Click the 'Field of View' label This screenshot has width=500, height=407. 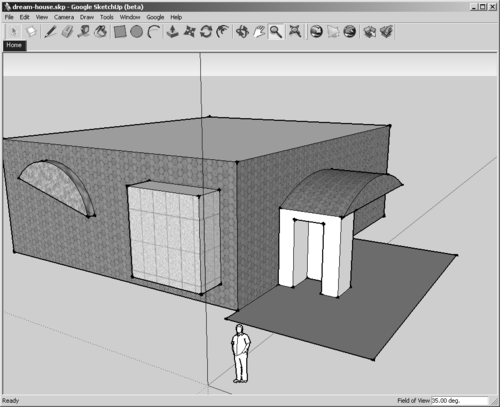click(413, 401)
